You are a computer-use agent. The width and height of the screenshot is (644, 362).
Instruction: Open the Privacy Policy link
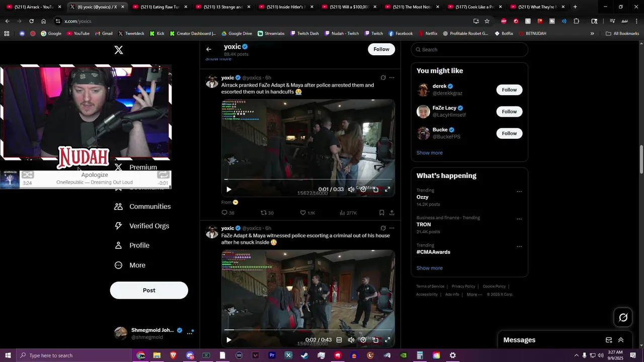pyautogui.click(x=463, y=287)
